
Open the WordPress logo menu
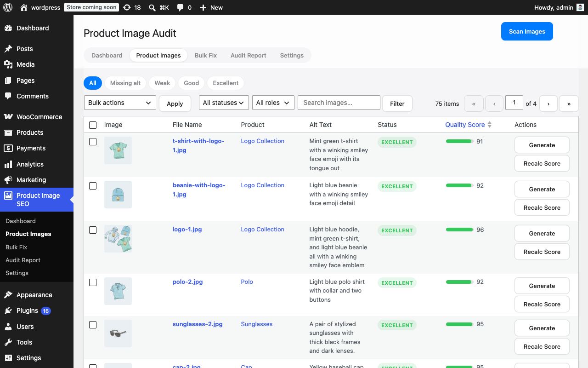[8, 7]
